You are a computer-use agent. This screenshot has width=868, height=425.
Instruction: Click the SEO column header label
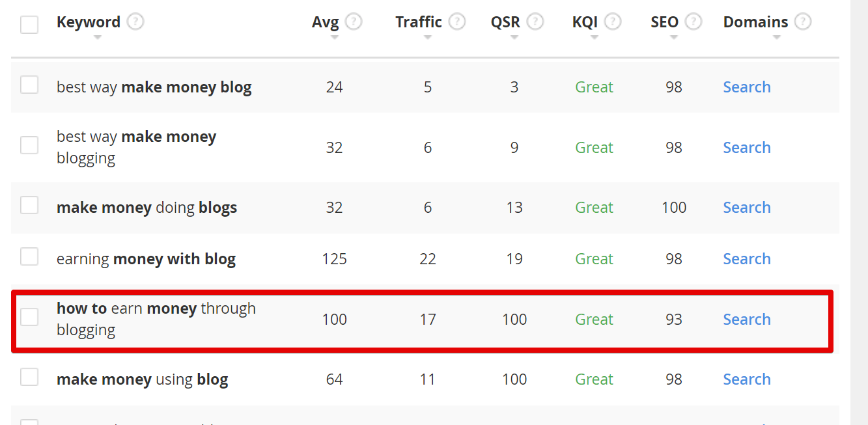(664, 22)
